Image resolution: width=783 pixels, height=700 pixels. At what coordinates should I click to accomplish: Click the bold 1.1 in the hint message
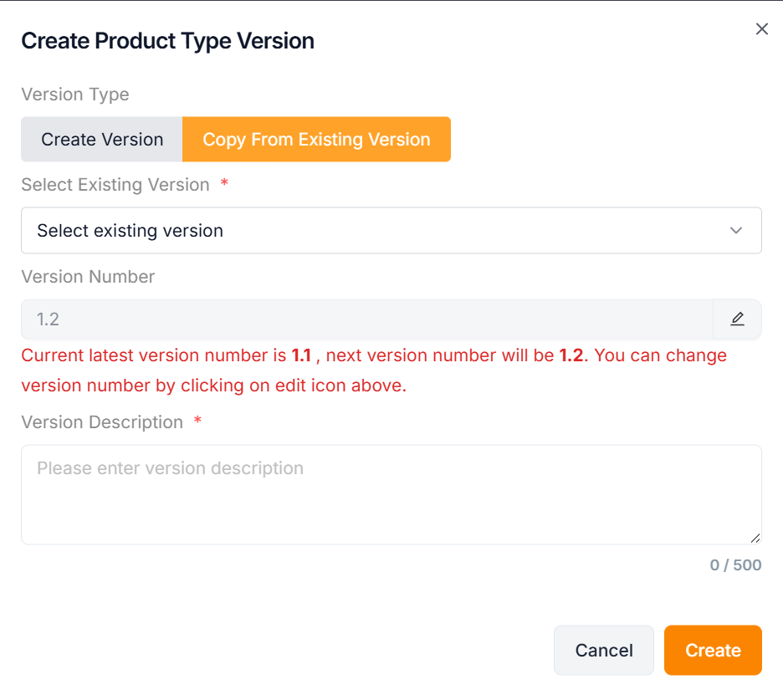coord(301,355)
